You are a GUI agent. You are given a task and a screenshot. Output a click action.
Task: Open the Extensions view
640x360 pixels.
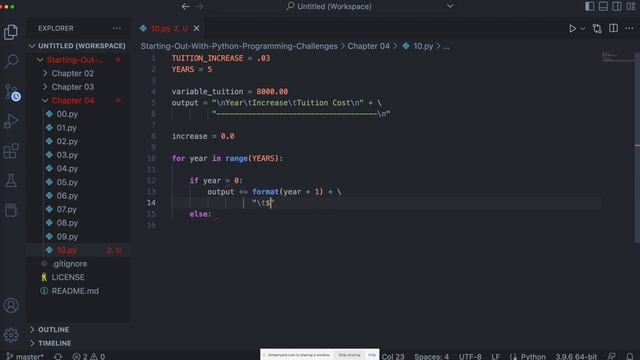[x=11, y=151]
